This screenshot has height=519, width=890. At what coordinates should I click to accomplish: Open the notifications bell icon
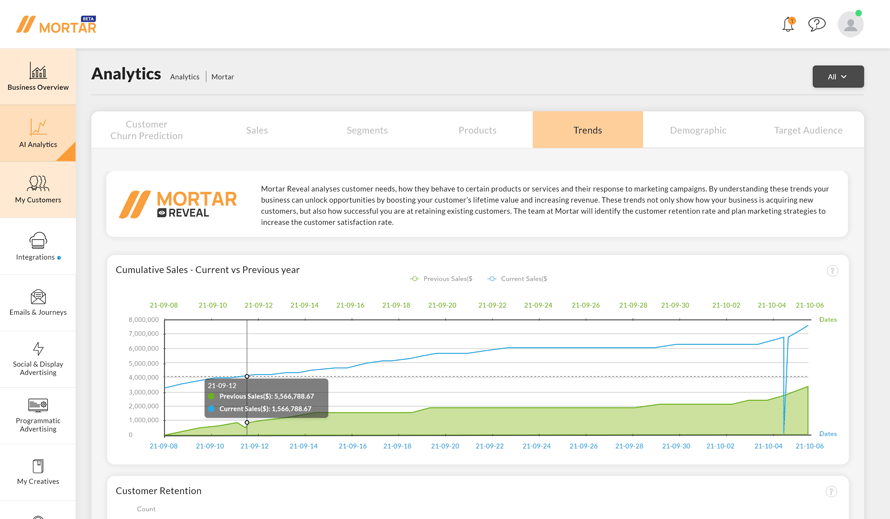tap(788, 24)
